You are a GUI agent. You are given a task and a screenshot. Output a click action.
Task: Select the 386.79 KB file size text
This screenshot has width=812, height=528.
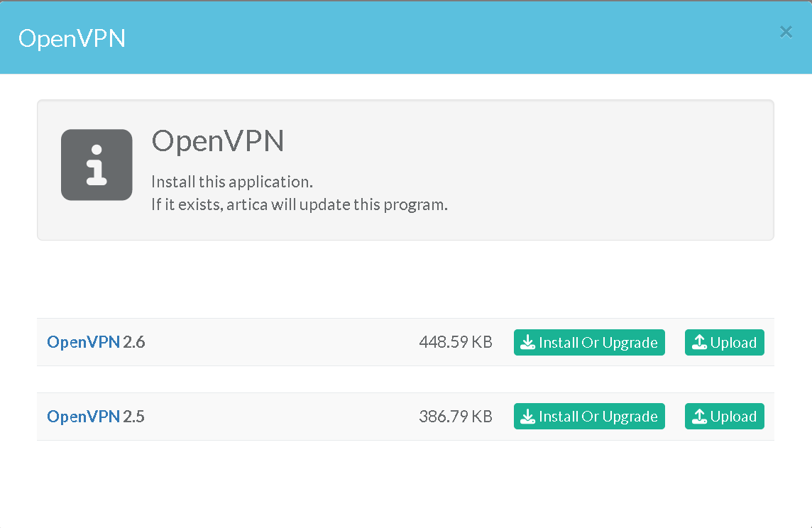[455, 417]
